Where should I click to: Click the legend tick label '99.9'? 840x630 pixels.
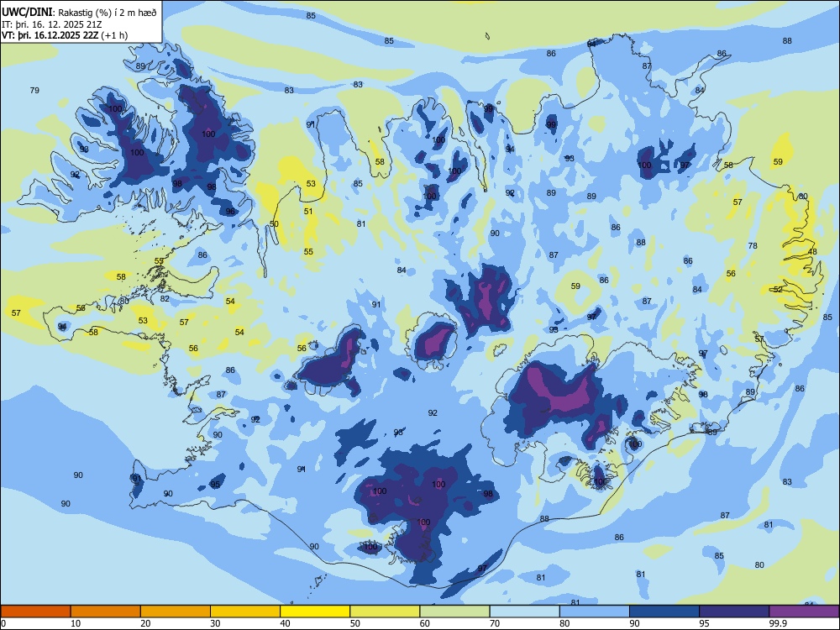click(777, 623)
